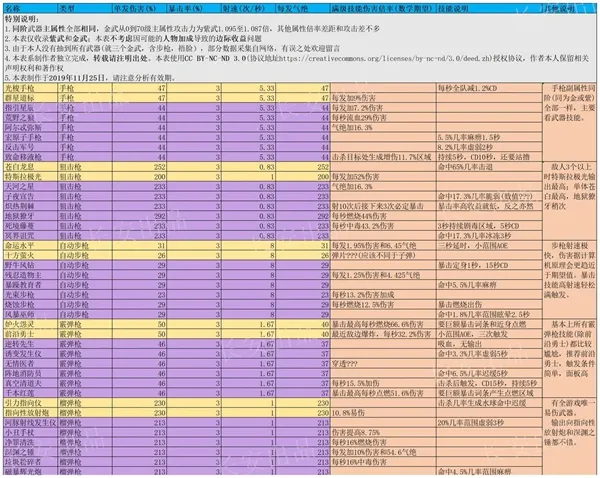
Task: Select the 每秒中毒43.2%伤害 cell
Action: (x=383, y=226)
